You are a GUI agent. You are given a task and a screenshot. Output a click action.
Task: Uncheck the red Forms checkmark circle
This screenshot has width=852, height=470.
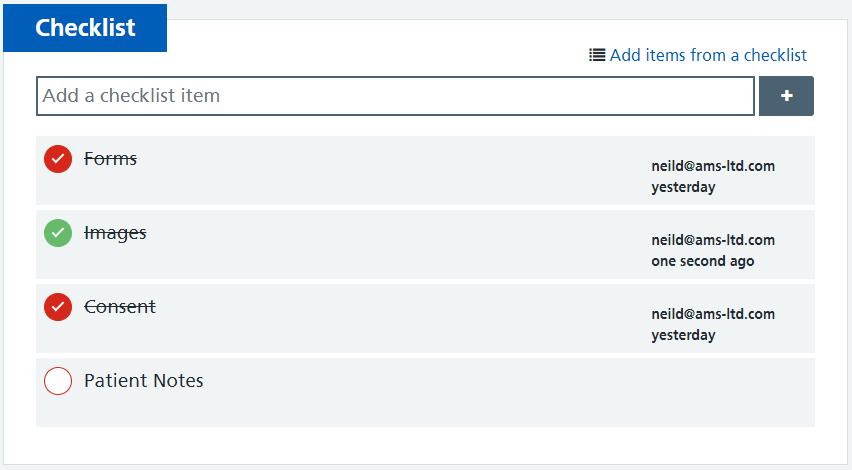(58, 159)
